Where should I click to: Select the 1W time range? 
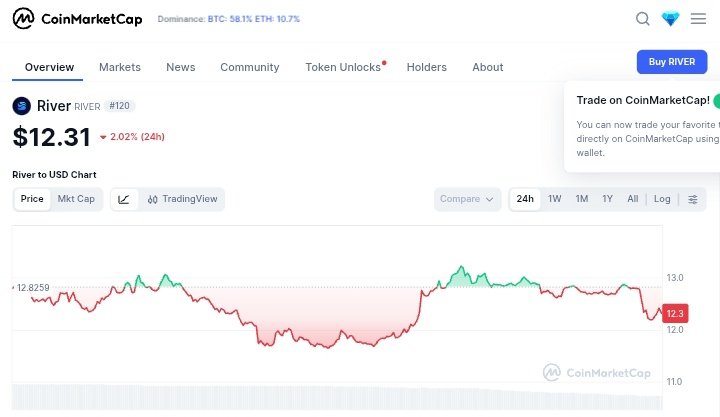point(555,199)
